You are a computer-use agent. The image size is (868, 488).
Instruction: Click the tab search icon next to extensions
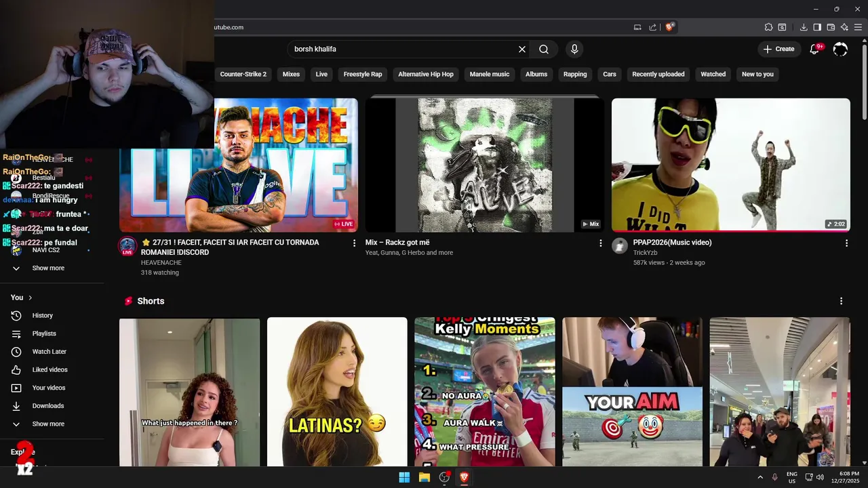click(782, 27)
